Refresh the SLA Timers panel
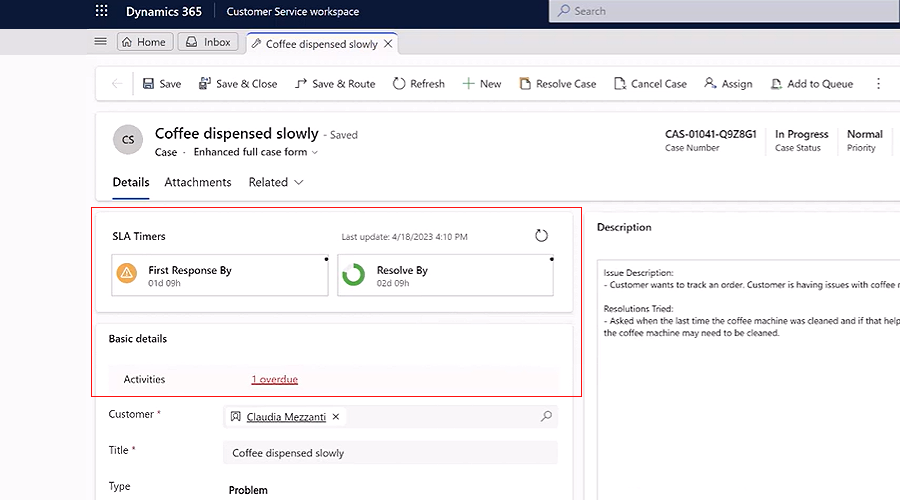 [x=541, y=236]
